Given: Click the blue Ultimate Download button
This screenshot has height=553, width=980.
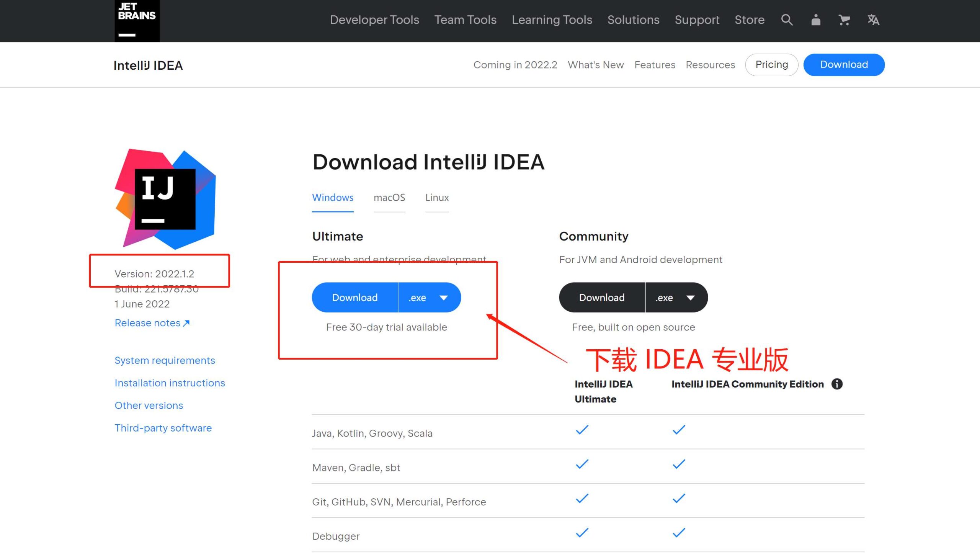Looking at the screenshot, I should coord(355,298).
